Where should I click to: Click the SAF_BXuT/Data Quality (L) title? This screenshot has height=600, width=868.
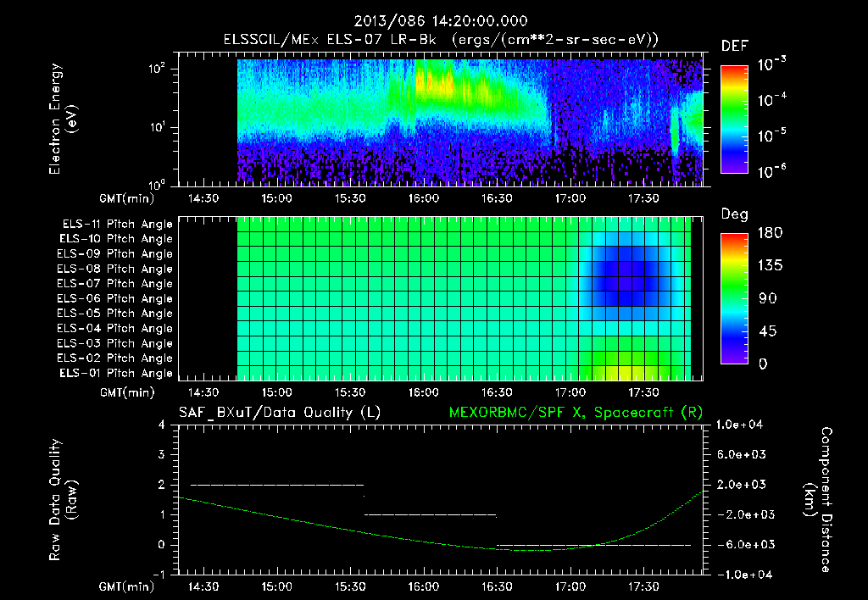(x=280, y=413)
